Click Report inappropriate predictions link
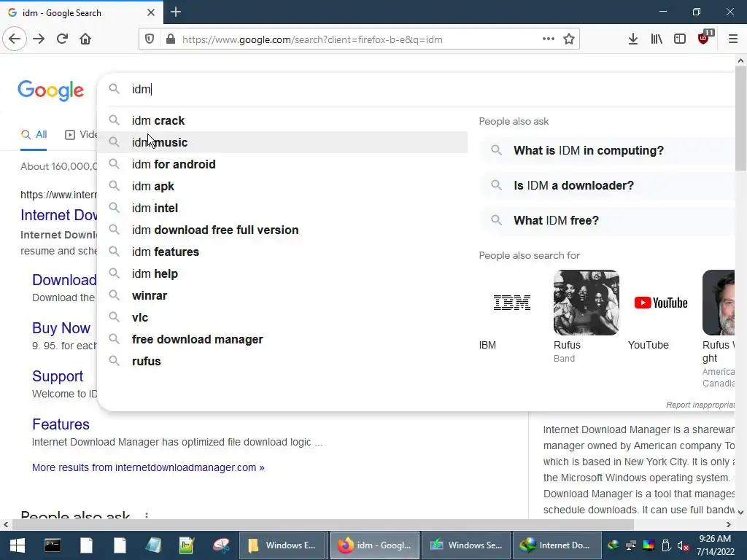Image resolution: width=747 pixels, height=560 pixels. (700, 405)
